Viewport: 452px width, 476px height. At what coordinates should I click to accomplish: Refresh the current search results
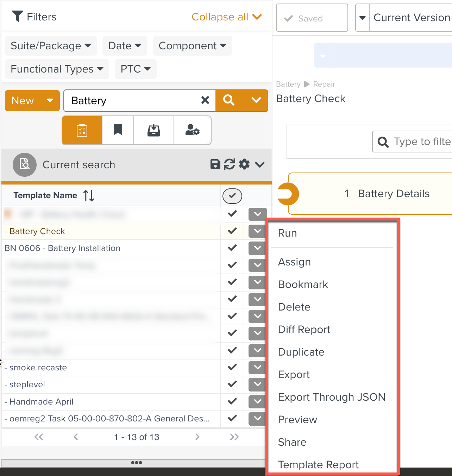(x=230, y=164)
